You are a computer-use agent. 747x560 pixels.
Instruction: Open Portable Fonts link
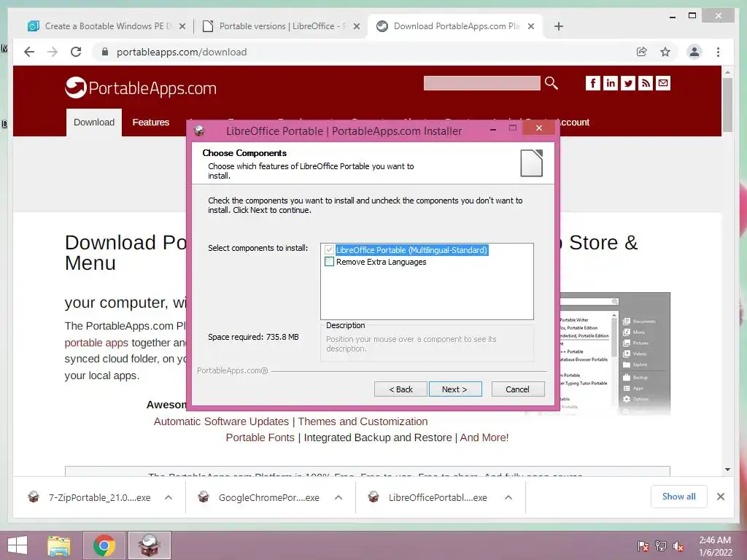pyautogui.click(x=260, y=437)
